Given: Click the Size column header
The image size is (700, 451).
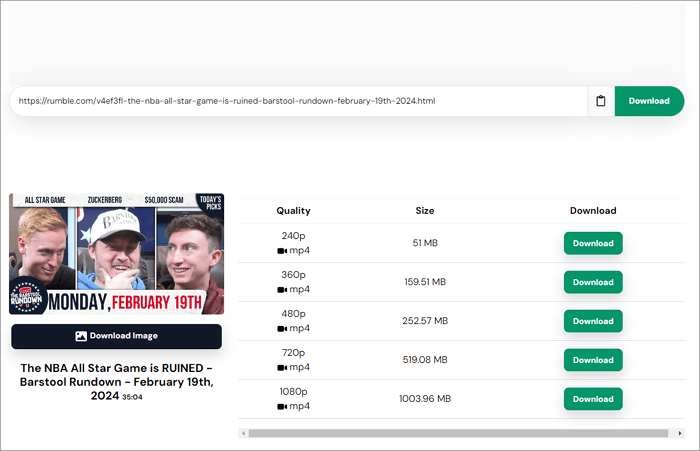Looking at the screenshot, I should pyautogui.click(x=425, y=211).
